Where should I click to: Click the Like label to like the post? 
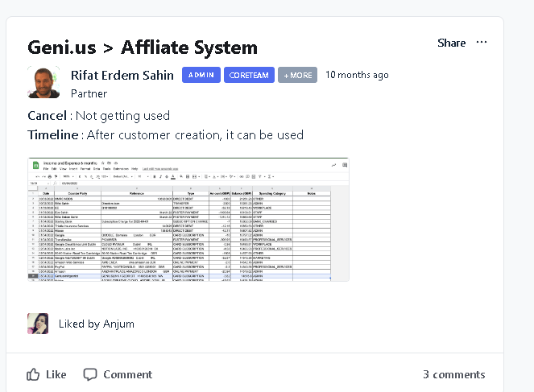(x=56, y=374)
